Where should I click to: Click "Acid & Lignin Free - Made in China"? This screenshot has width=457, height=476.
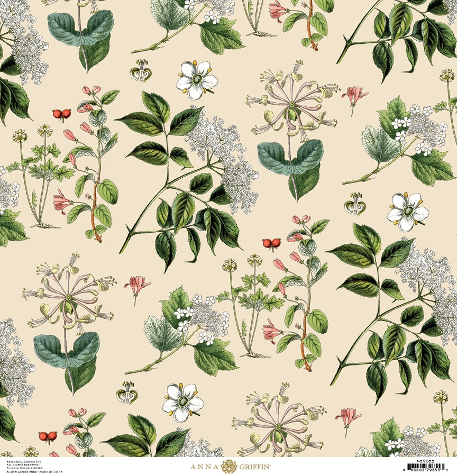coord(34,472)
